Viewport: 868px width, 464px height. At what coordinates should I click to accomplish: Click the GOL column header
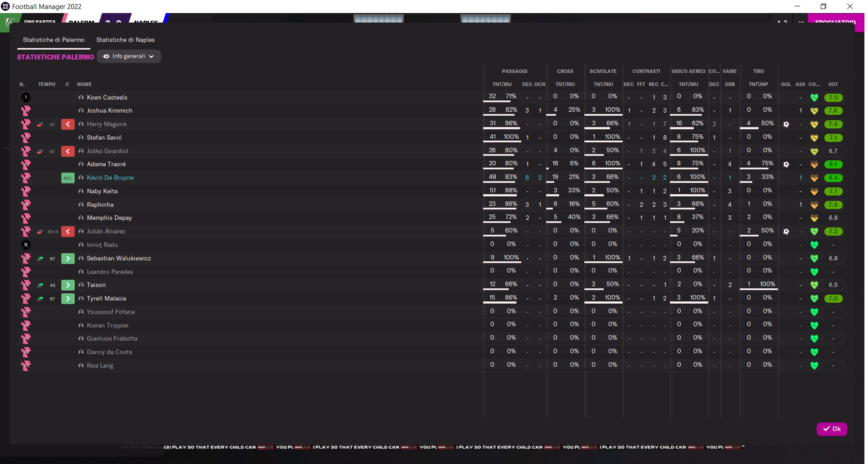point(786,84)
